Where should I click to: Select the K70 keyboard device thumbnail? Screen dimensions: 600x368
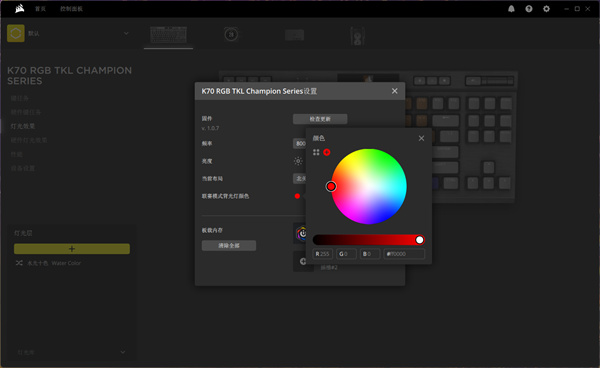click(x=168, y=35)
